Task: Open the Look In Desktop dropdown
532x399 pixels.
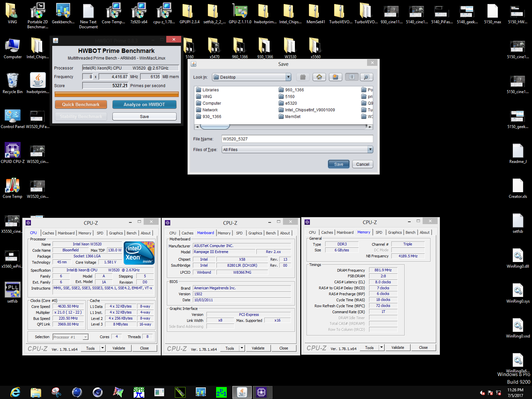Action: tap(288, 77)
